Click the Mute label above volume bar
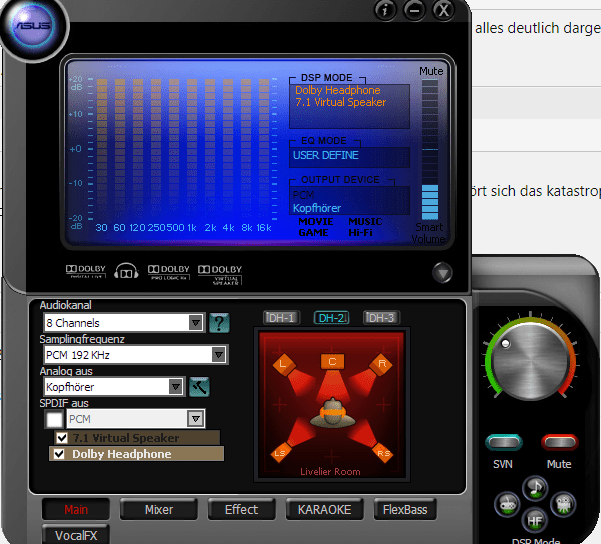The height and width of the screenshot is (544, 601). (431, 71)
